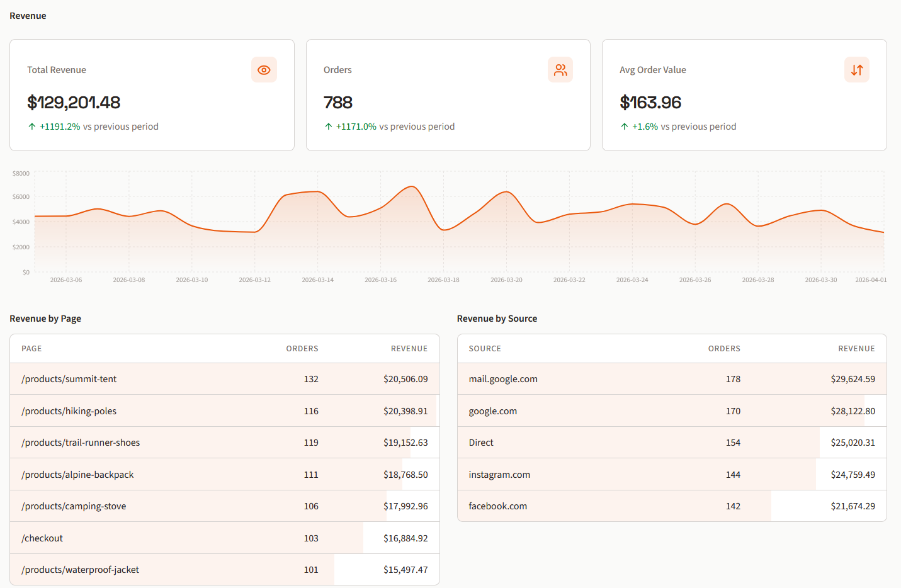Click the sort arrows icon on Avg Order Value
The image size is (901, 588).
857,70
